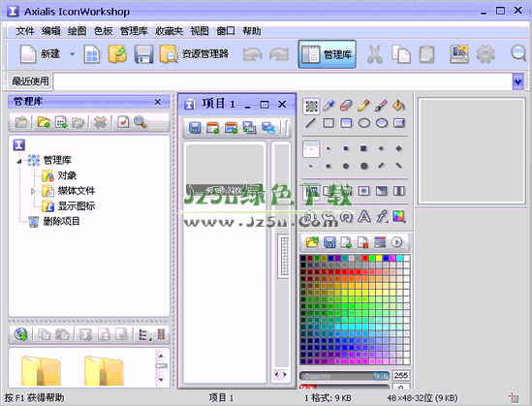
Task: Choose the rectangular selection tool
Action: tap(311, 106)
